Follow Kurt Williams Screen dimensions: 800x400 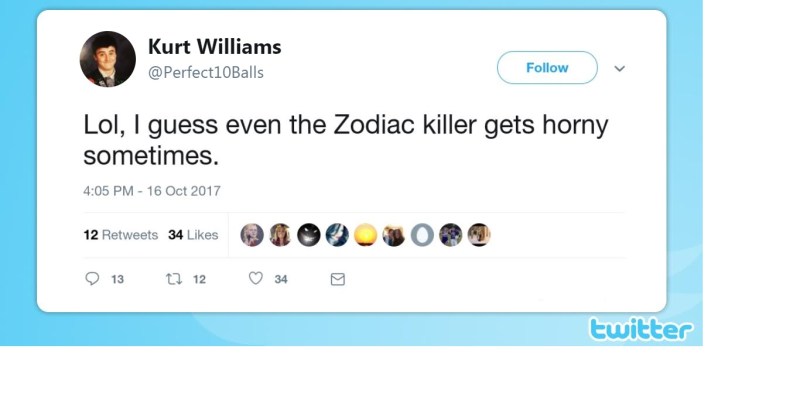(x=547, y=68)
